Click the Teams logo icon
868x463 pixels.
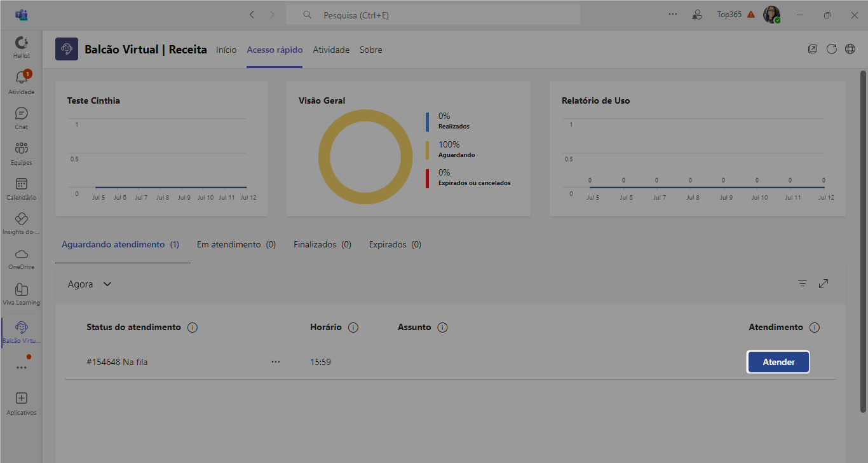click(21, 15)
